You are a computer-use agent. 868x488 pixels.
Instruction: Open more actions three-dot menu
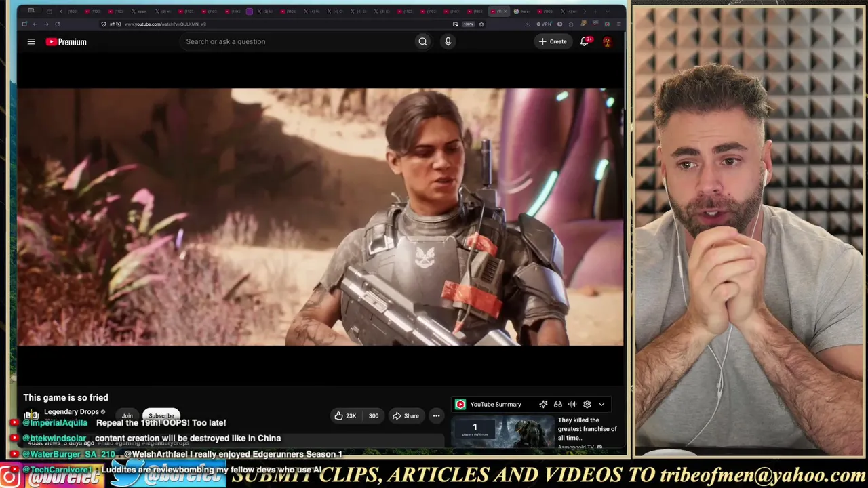(436, 415)
